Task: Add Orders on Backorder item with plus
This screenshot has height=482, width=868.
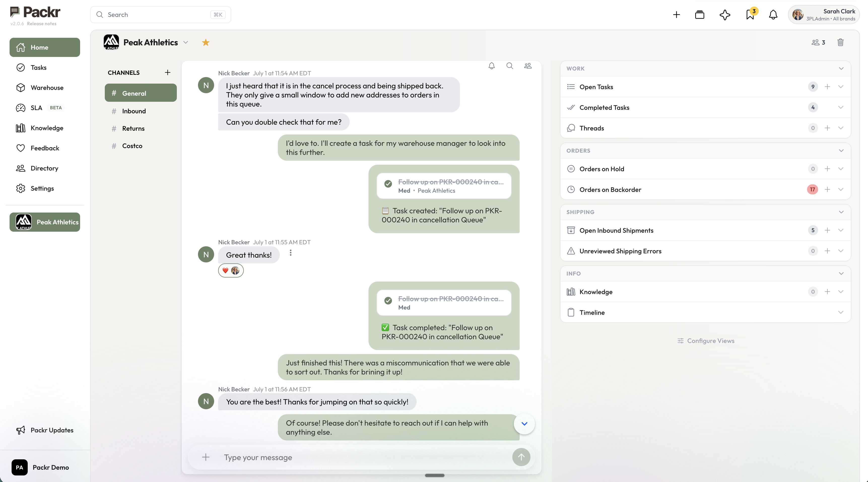Action: [827, 189]
